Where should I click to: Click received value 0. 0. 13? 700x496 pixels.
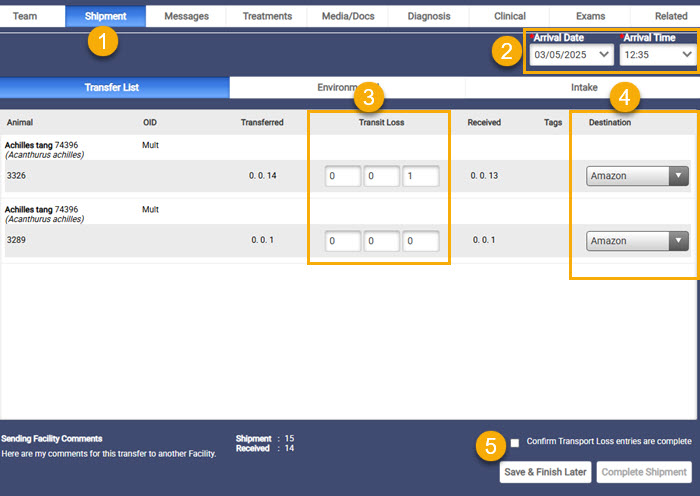[484, 175]
